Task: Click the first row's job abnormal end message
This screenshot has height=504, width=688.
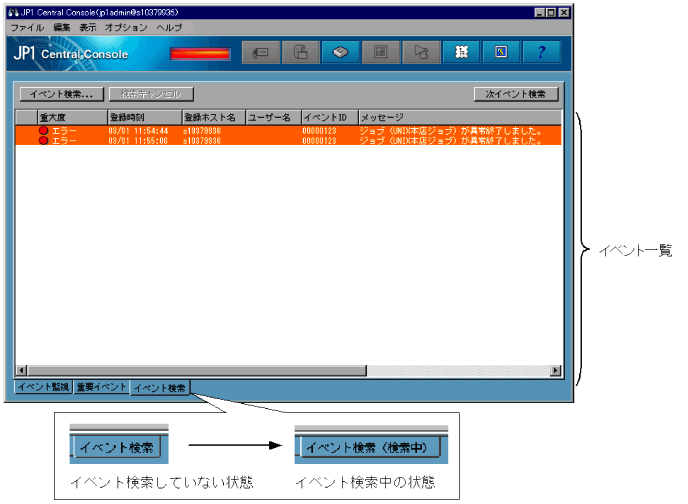Action: pyautogui.click(x=451, y=131)
